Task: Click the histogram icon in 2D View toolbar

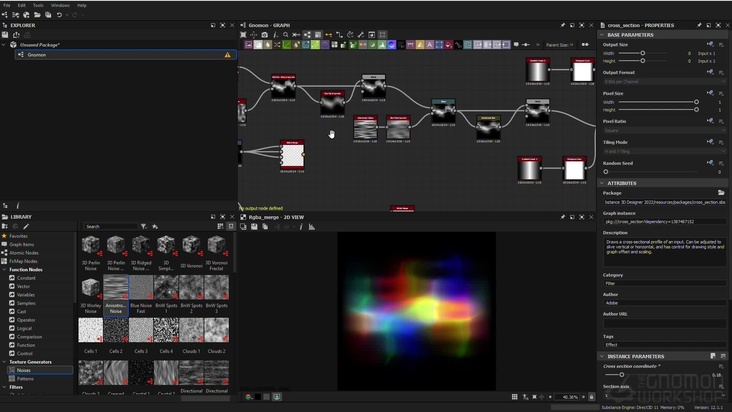Action: (x=312, y=227)
